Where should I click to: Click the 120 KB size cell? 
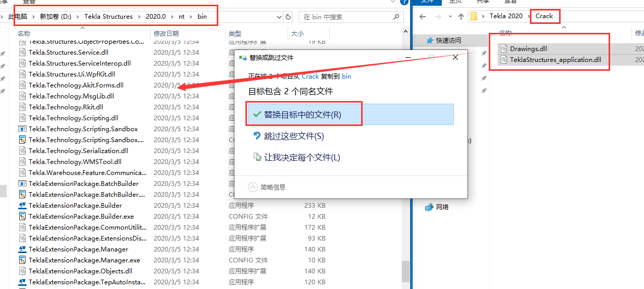click(x=315, y=282)
